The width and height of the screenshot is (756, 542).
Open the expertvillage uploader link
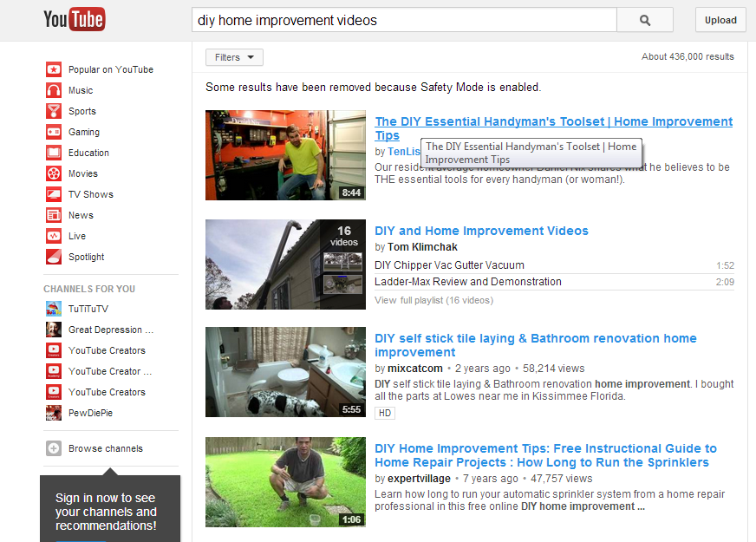pos(419,479)
